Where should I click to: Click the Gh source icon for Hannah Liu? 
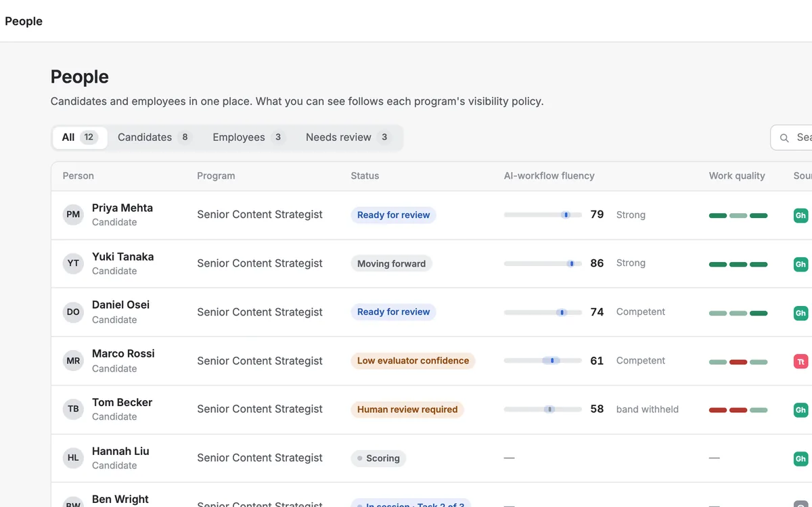[x=800, y=458]
